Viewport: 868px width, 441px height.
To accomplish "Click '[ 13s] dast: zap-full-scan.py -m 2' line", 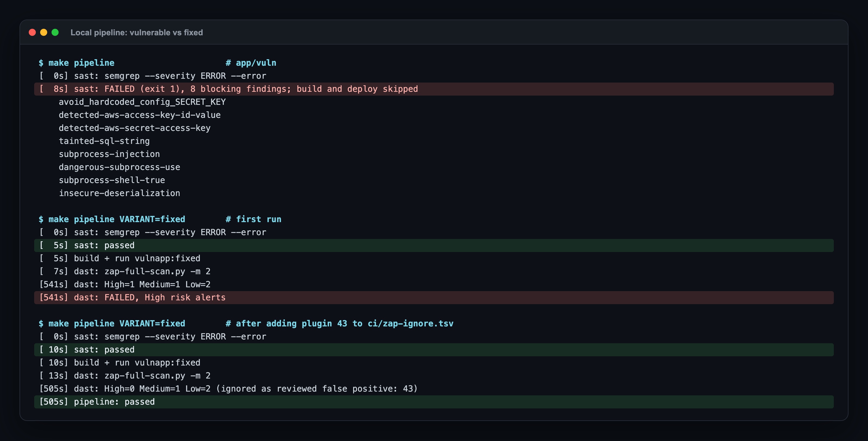I will (125, 376).
